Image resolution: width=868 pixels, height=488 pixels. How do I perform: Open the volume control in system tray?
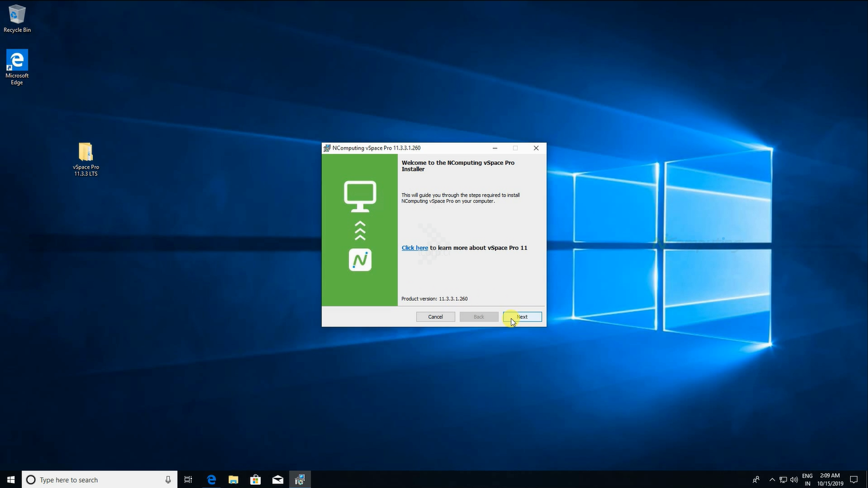click(x=794, y=480)
